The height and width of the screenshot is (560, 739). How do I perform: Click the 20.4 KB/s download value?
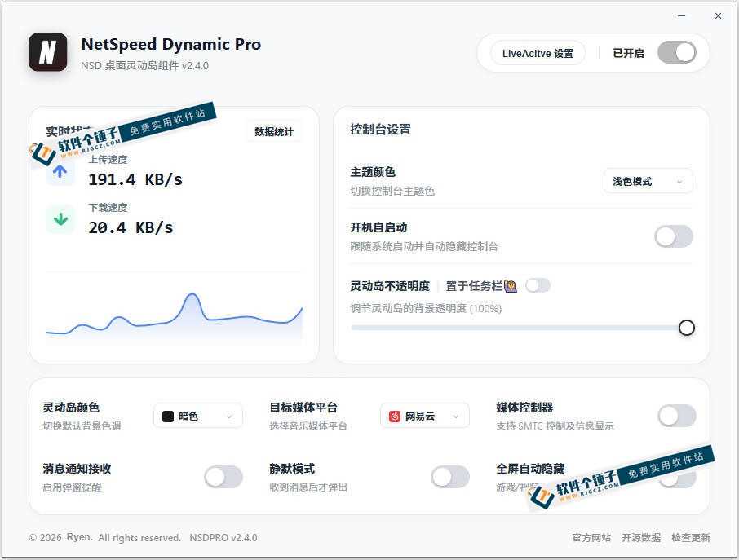131,227
